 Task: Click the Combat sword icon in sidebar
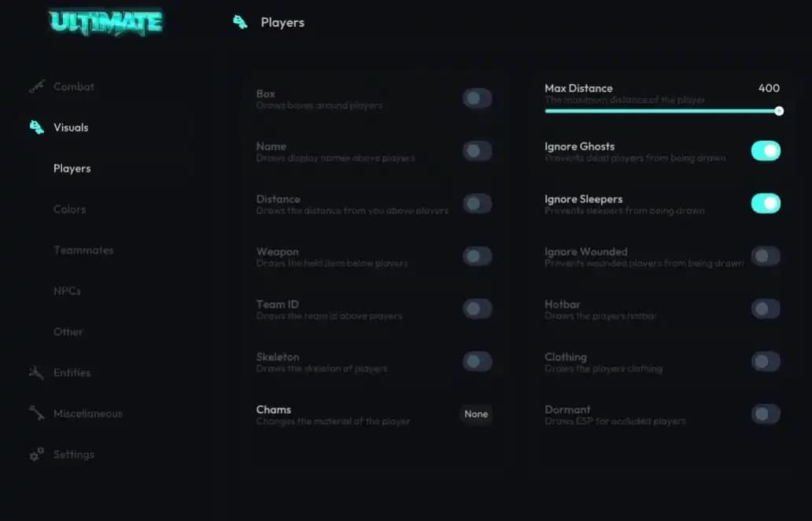pyautogui.click(x=38, y=87)
